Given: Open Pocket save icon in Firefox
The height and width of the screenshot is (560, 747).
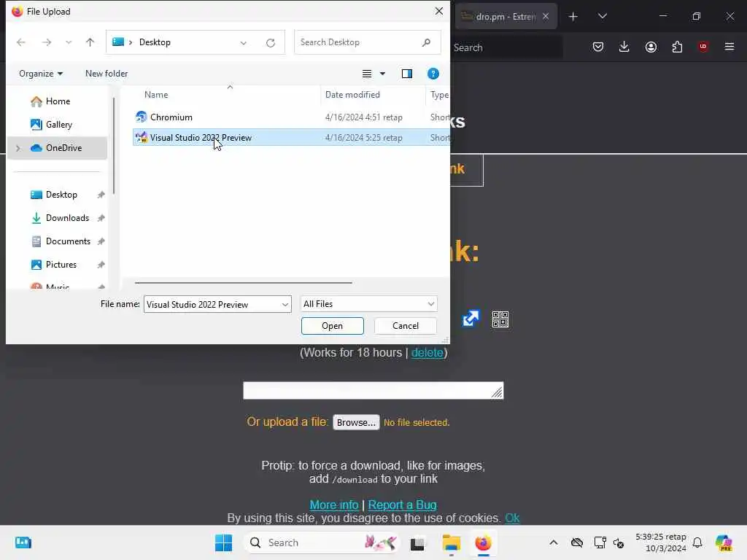Looking at the screenshot, I should 598,47.
